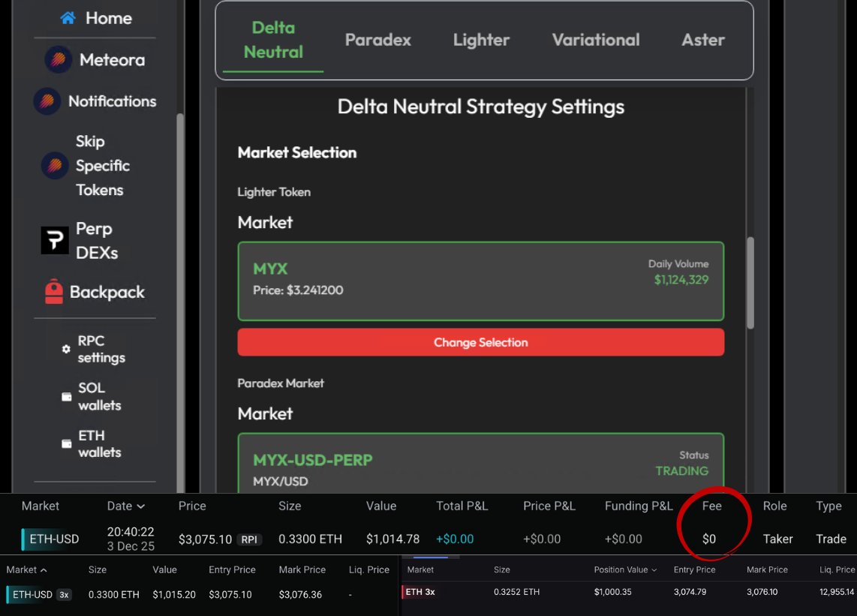The width and height of the screenshot is (857, 616).
Task: Click the RPC settings gear icon
Action: [x=66, y=349]
